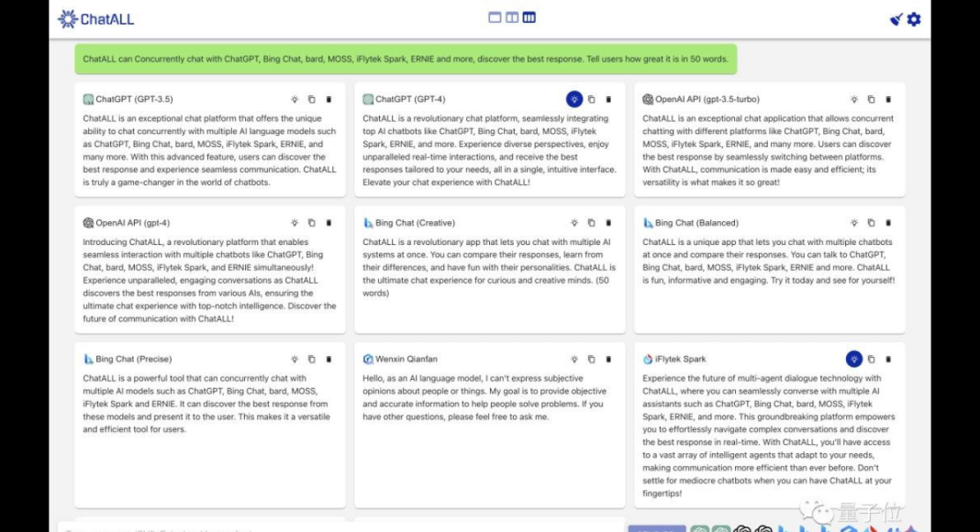The width and height of the screenshot is (980, 532).
Task: Toggle highlight on Bing Chat (Precise) response
Action: click(295, 359)
